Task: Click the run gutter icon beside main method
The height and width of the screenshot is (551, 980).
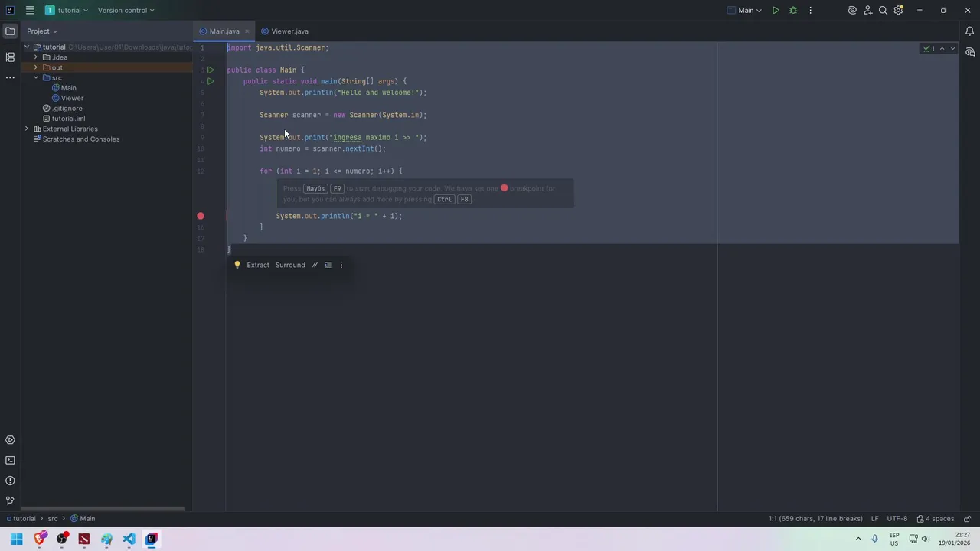Action: [211, 81]
